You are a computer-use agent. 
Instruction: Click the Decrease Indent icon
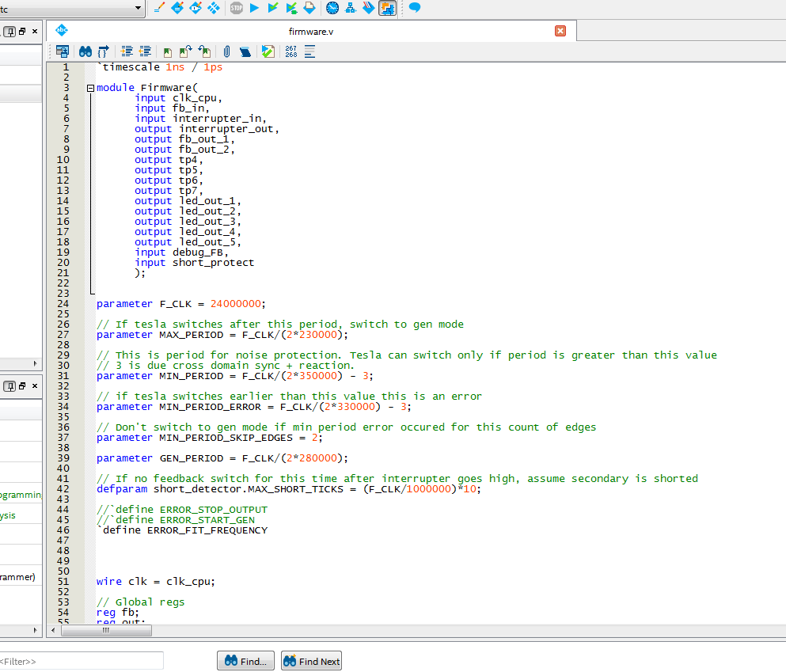(144, 52)
